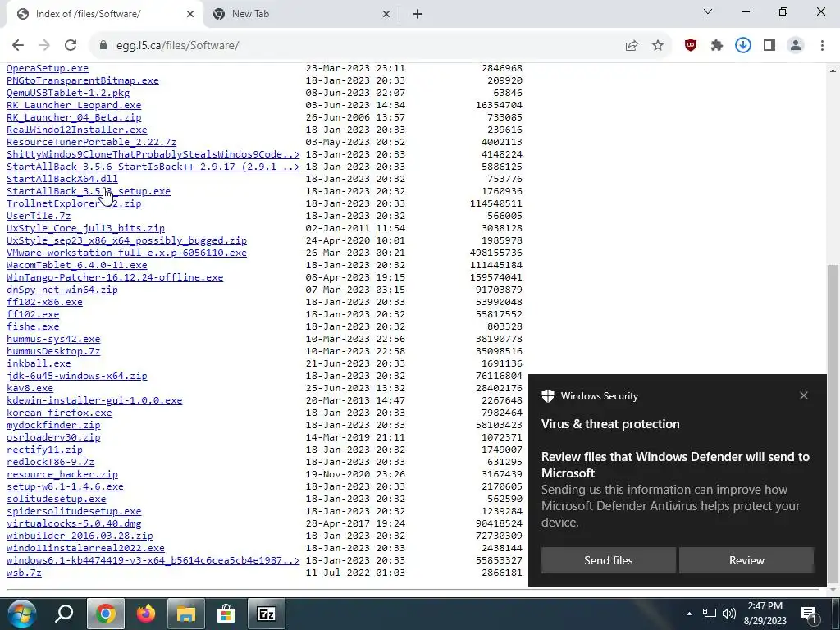Open taskbar search
This screenshot has width=840, height=630.
point(64,614)
